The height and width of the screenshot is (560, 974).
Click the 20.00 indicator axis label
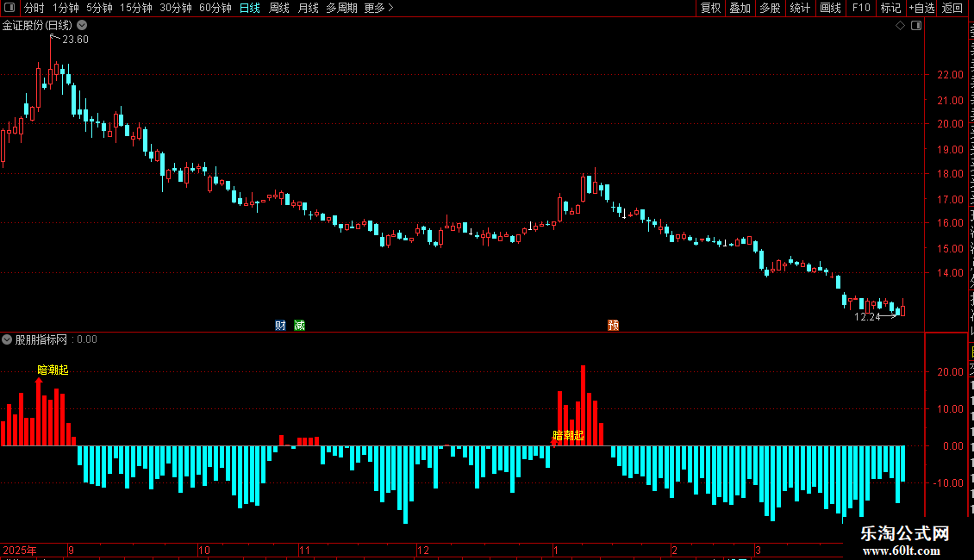tap(950, 372)
